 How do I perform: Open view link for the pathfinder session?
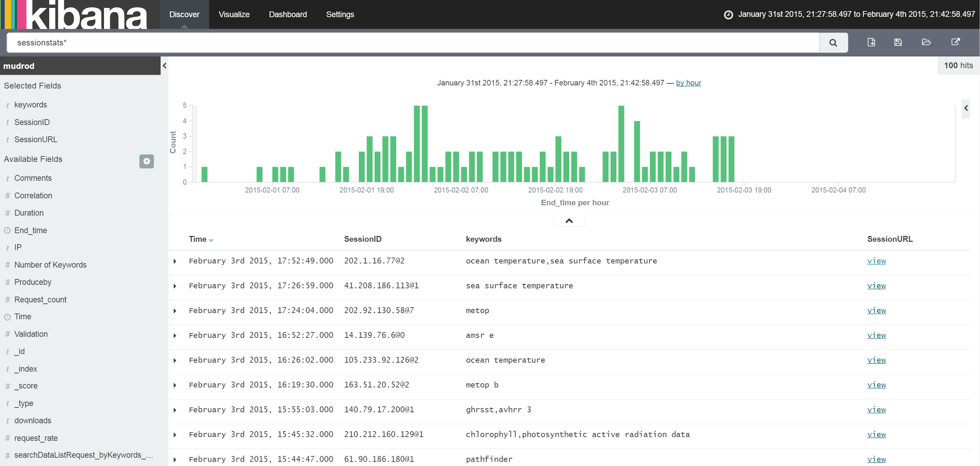(x=877, y=459)
